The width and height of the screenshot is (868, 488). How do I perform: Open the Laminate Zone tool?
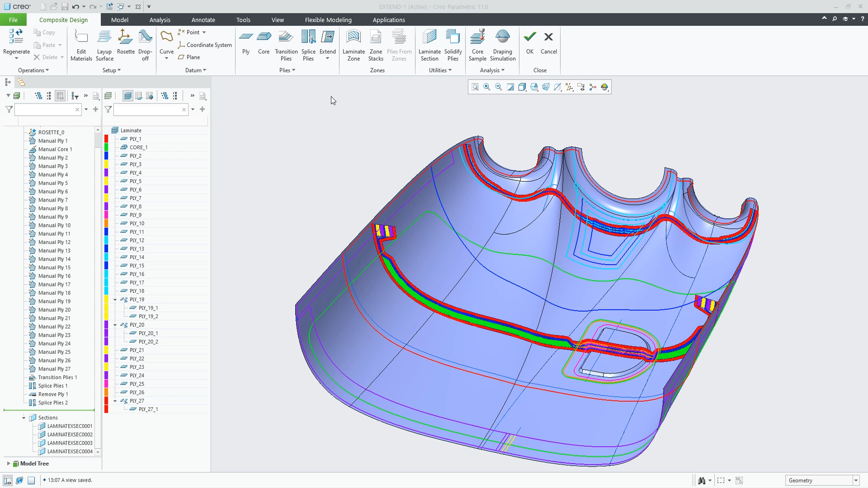click(x=354, y=45)
